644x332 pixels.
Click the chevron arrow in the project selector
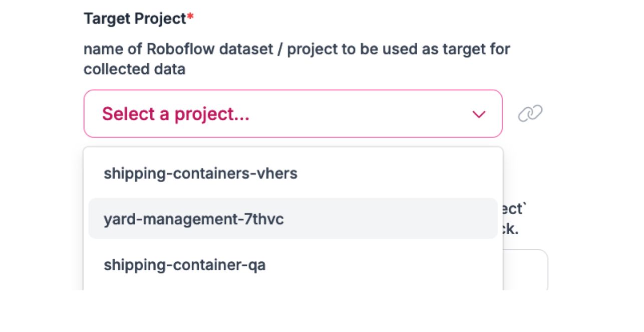[479, 114]
